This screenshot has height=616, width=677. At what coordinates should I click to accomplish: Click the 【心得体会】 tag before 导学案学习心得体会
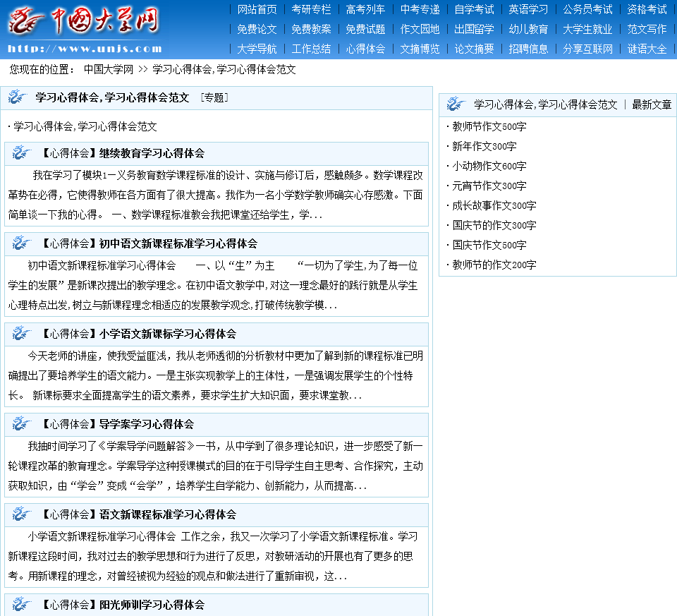(69, 424)
